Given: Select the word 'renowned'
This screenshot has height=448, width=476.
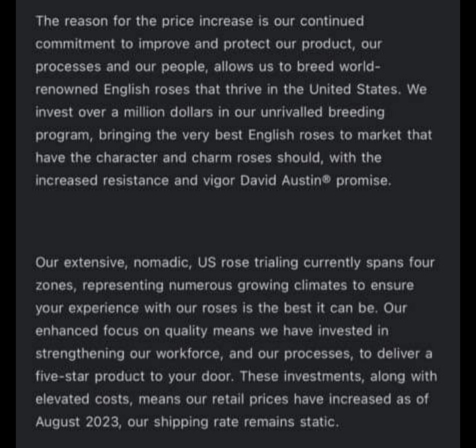Looking at the screenshot, I should point(67,89).
